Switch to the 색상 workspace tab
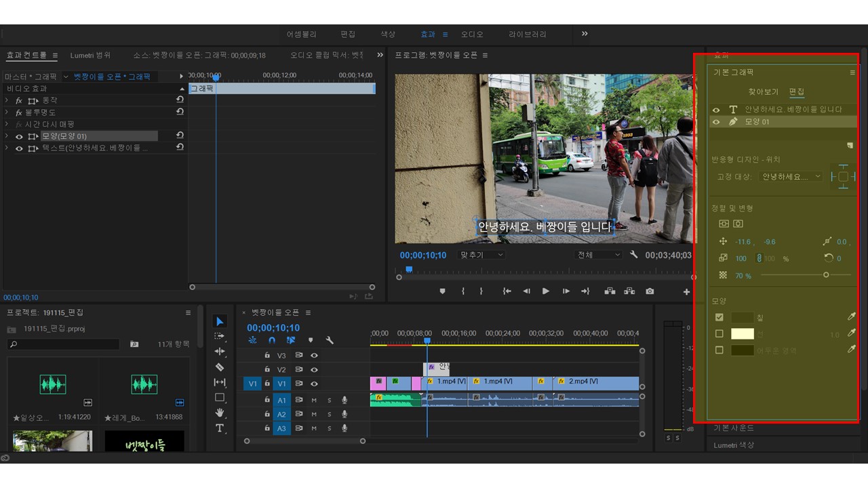 [x=388, y=34]
